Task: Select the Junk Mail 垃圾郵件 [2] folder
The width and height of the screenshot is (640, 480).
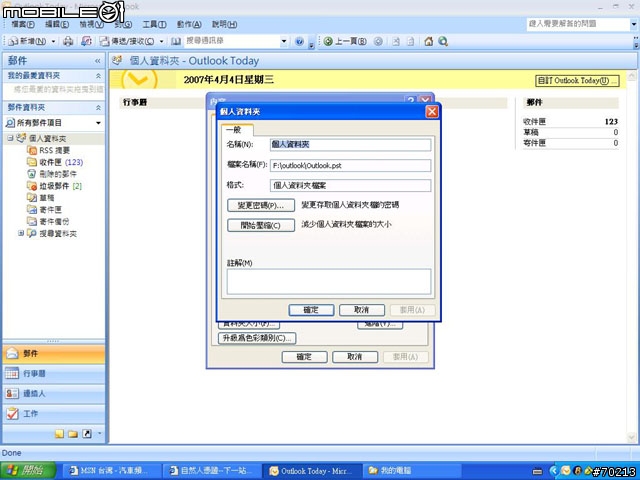Action: [x=54, y=186]
